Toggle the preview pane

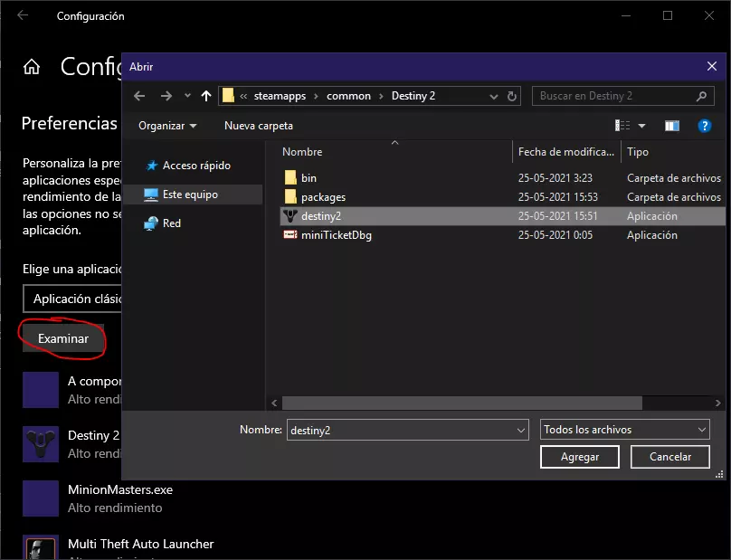pos(672,126)
